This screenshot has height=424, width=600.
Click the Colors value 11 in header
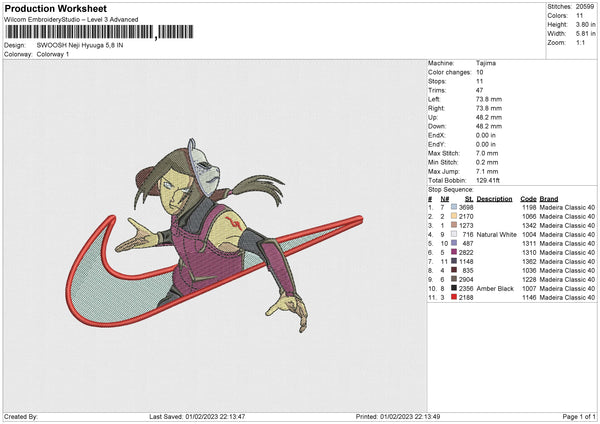(x=579, y=16)
